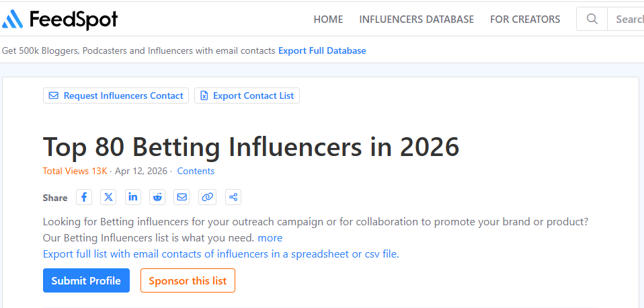644x308 pixels.
Task: Click the Request Influencers Contact button
Action: pyautogui.click(x=116, y=95)
